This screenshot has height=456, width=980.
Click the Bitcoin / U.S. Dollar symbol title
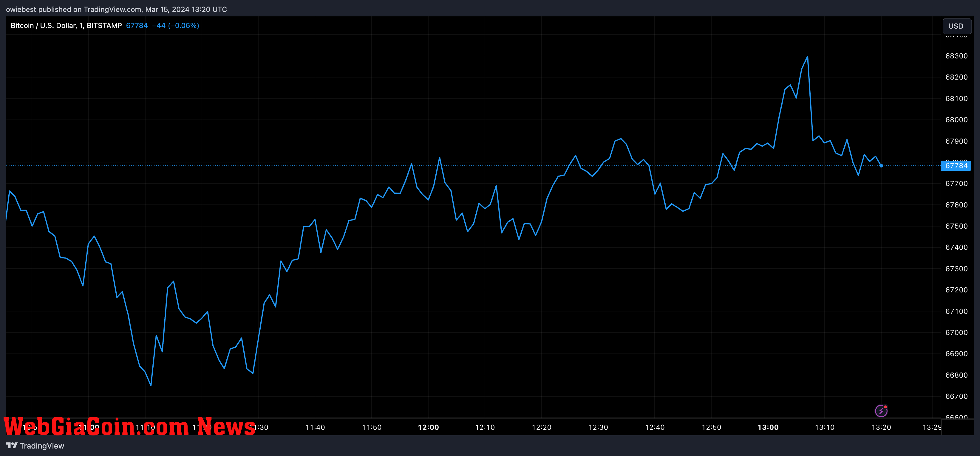point(66,25)
